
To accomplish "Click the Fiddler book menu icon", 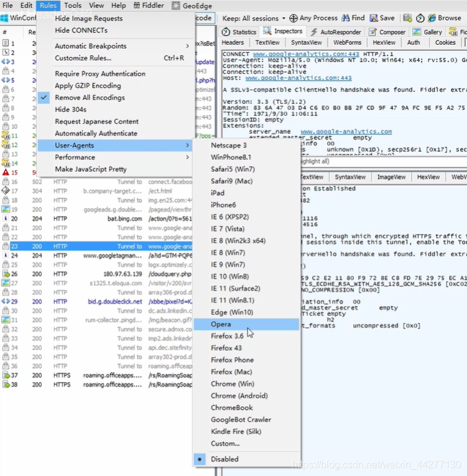I will (137, 6).
